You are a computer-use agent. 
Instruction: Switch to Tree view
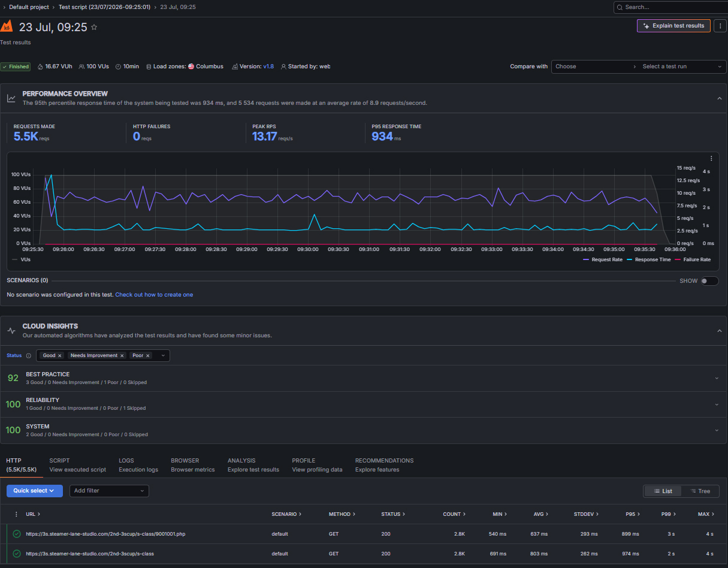click(700, 491)
